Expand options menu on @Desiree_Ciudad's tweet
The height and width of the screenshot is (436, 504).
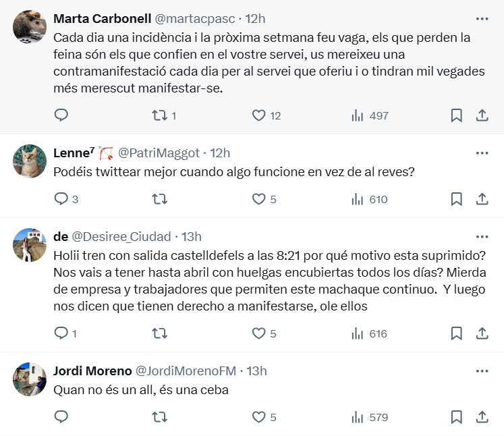click(482, 237)
